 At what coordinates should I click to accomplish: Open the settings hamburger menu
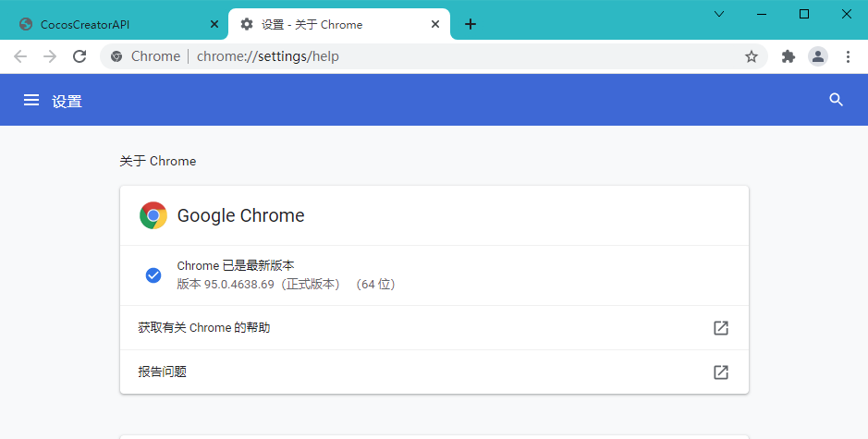(x=31, y=100)
